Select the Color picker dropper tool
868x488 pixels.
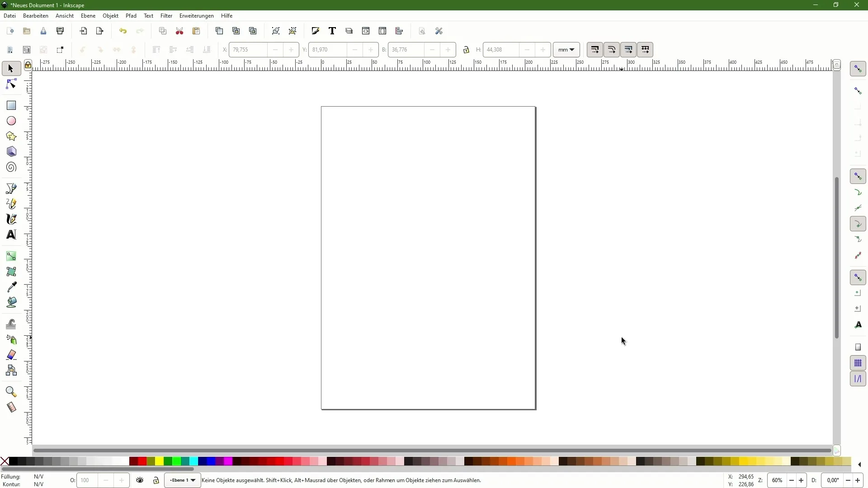point(11,287)
